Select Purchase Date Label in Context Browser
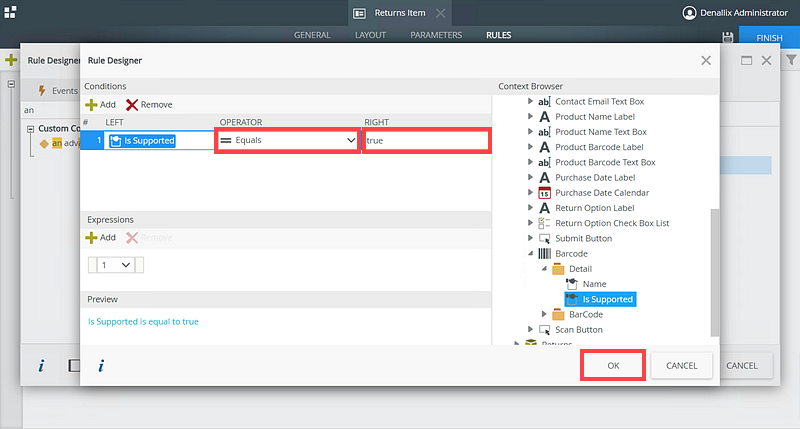 pos(595,178)
